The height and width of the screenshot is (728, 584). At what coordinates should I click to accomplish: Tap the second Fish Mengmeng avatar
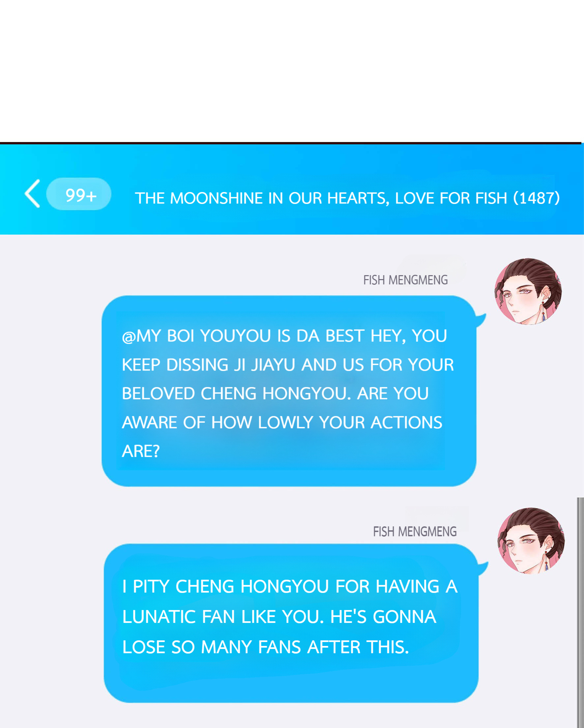(x=531, y=540)
